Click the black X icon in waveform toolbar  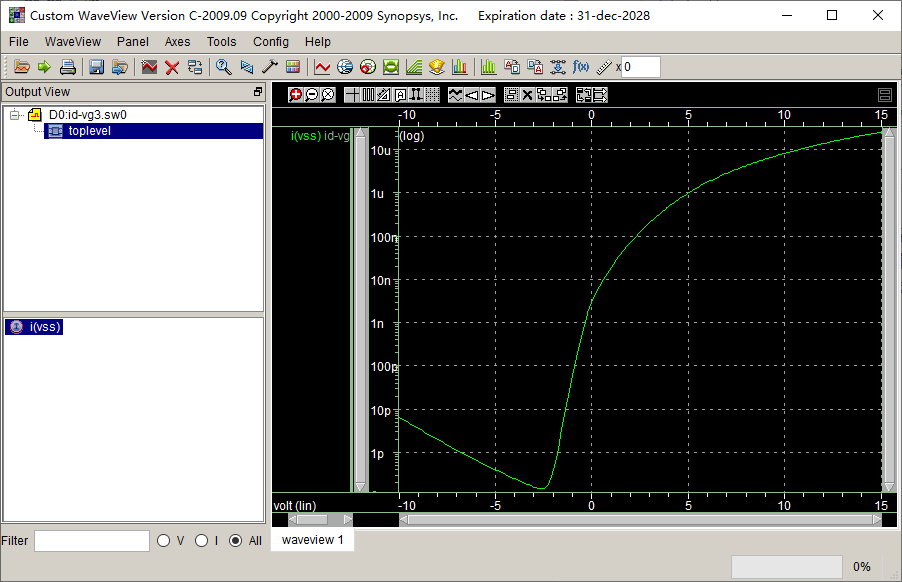[528, 95]
